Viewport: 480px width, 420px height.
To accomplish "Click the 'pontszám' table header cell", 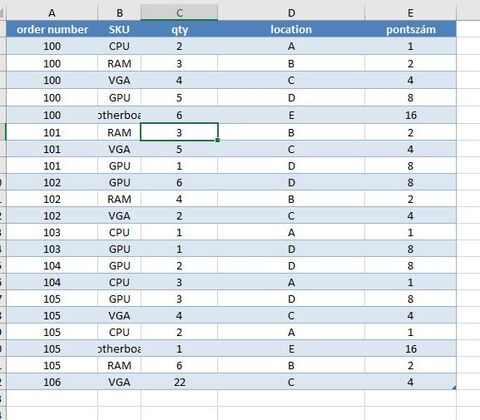I will [410, 29].
